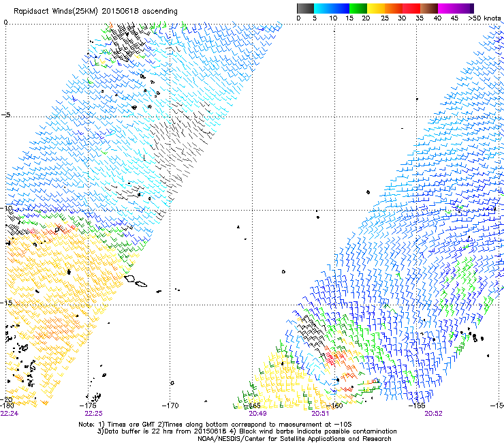The height and width of the screenshot is (443, 504).
Task: Click the -170 longitude axis label
Action: pyautogui.click(x=170, y=406)
